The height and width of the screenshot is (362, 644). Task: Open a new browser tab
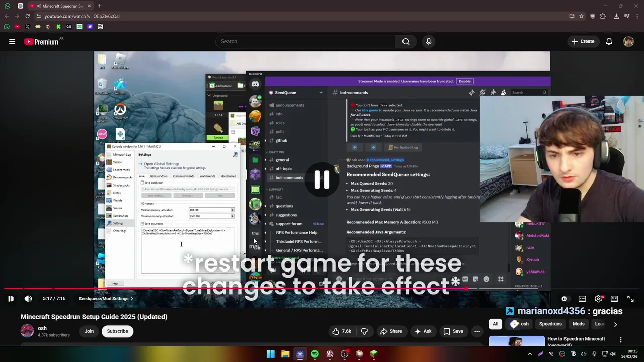pyautogui.click(x=100, y=6)
